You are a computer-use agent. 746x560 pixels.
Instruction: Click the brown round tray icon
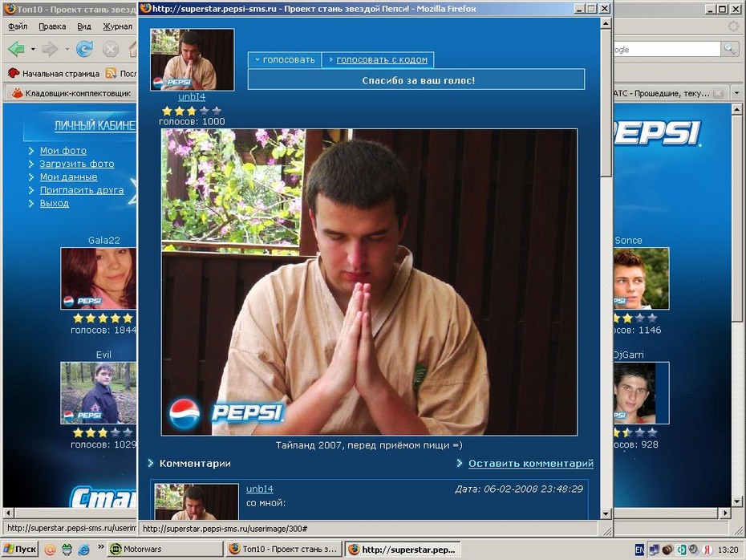[667, 550]
